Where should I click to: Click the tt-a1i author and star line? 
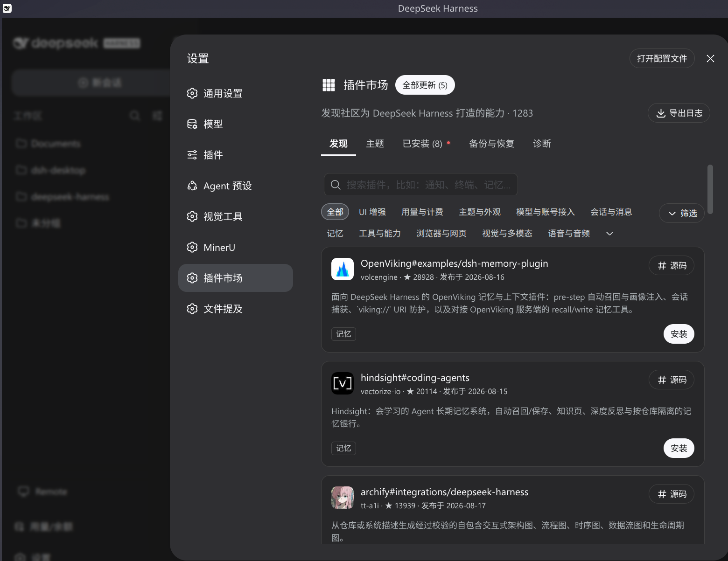(423, 506)
